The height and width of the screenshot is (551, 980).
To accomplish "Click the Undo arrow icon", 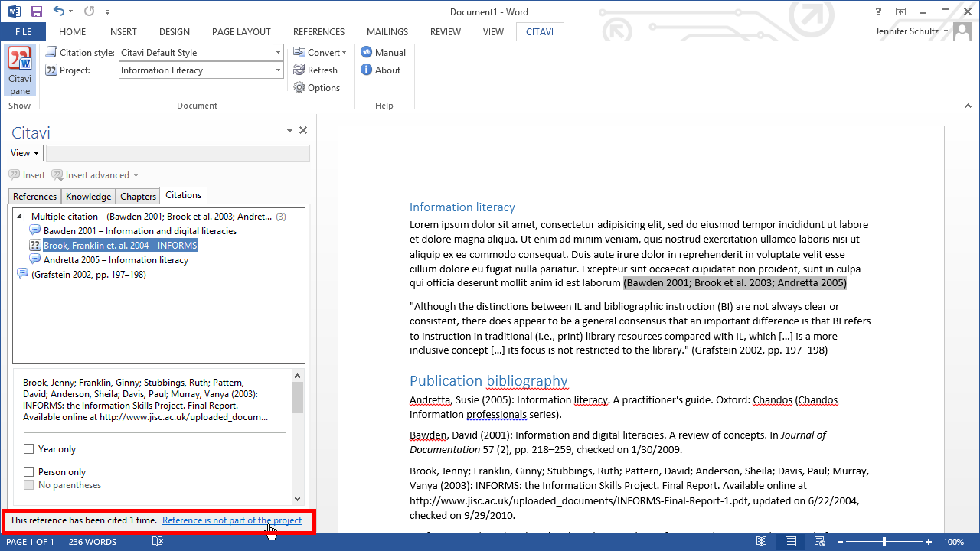I will [59, 11].
